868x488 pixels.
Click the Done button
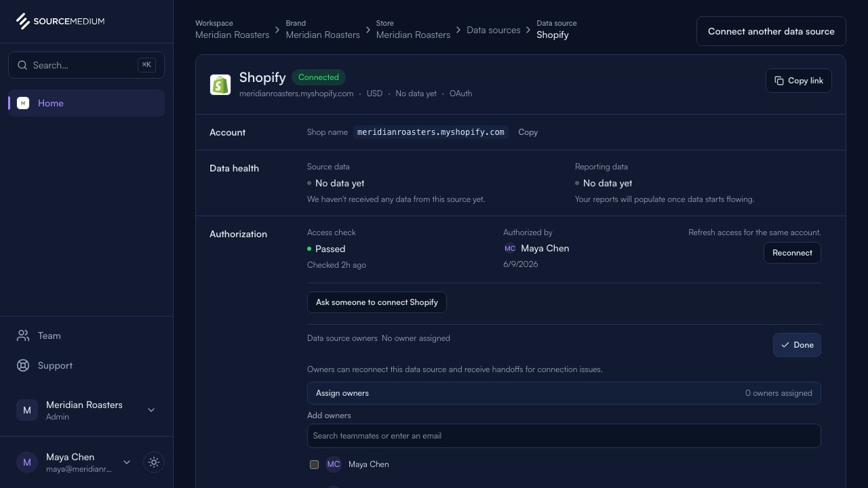pyautogui.click(x=797, y=345)
